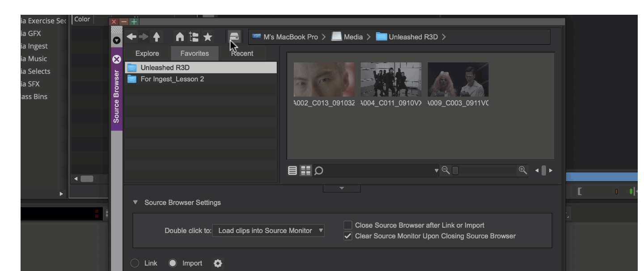Click the left arrow of the frame stepper
Screen dimensions: 644x271
537,170
